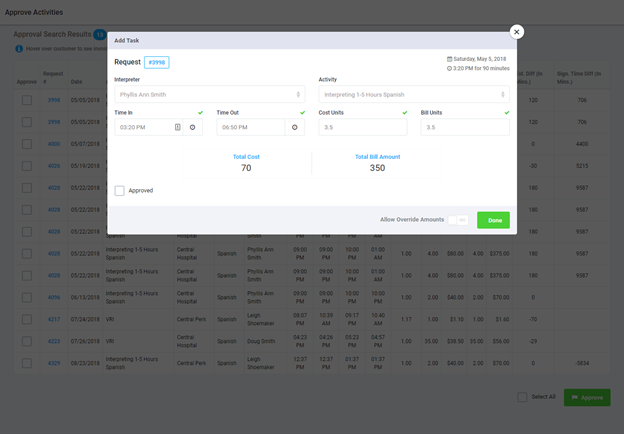Click the Approve column header

tap(27, 82)
